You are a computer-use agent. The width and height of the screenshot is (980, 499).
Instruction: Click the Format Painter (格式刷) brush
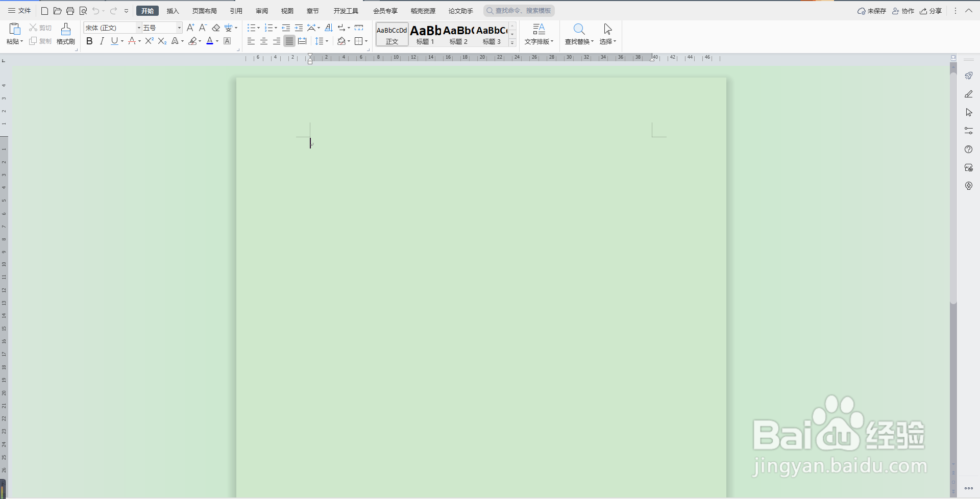point(66,34)
